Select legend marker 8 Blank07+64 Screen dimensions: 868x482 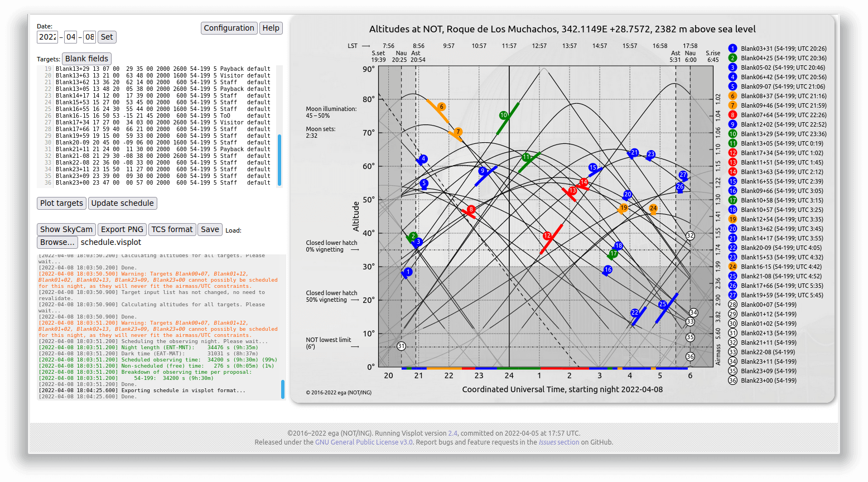[733, 115]
